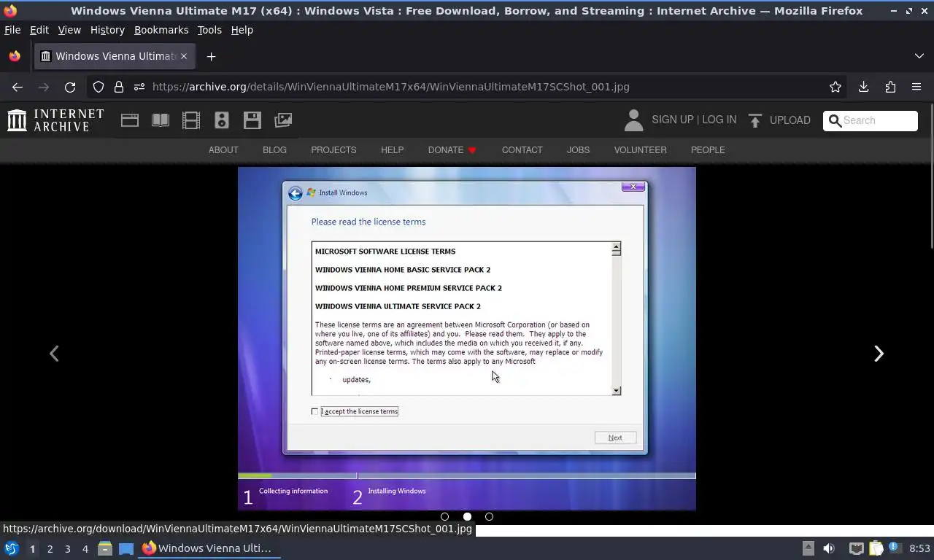Select the third carousel dot
934x560 pixels.
pos(489,516)
